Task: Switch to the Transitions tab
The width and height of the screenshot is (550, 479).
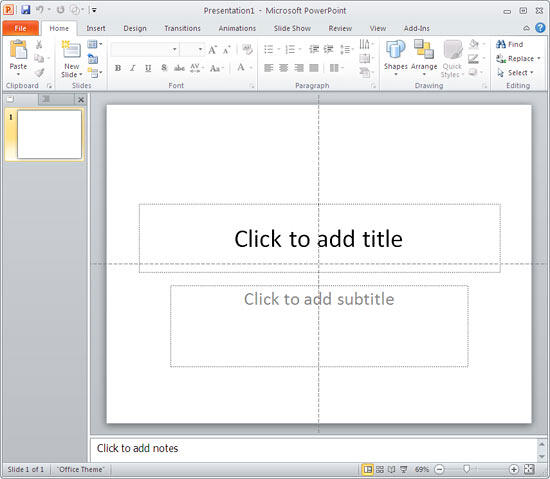Action: [182, 28]
